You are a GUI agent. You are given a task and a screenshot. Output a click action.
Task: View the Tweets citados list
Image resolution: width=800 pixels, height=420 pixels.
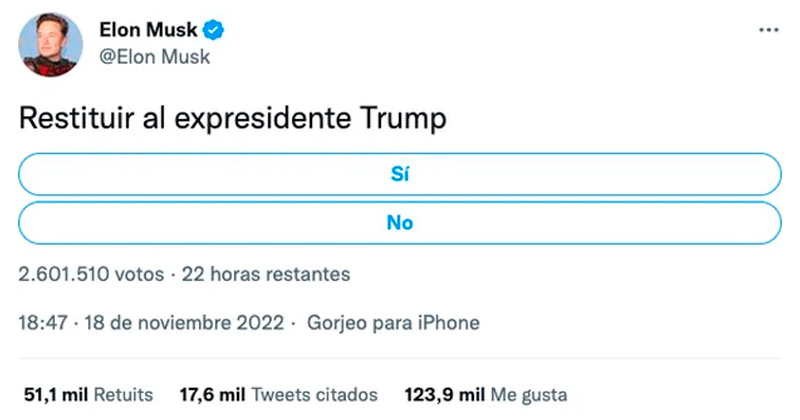314,393
